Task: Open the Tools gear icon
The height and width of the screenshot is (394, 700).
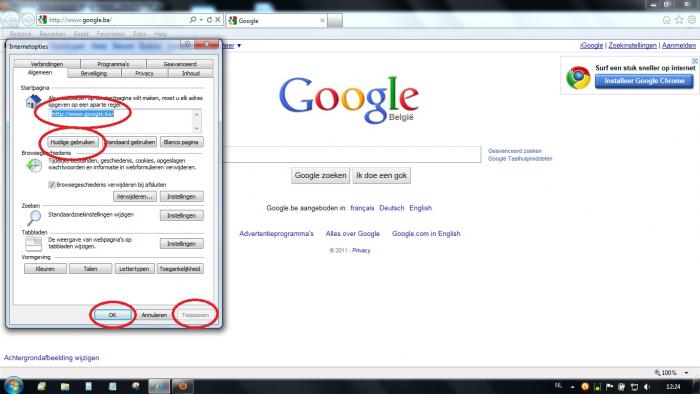Action: [x=692, y=20]
